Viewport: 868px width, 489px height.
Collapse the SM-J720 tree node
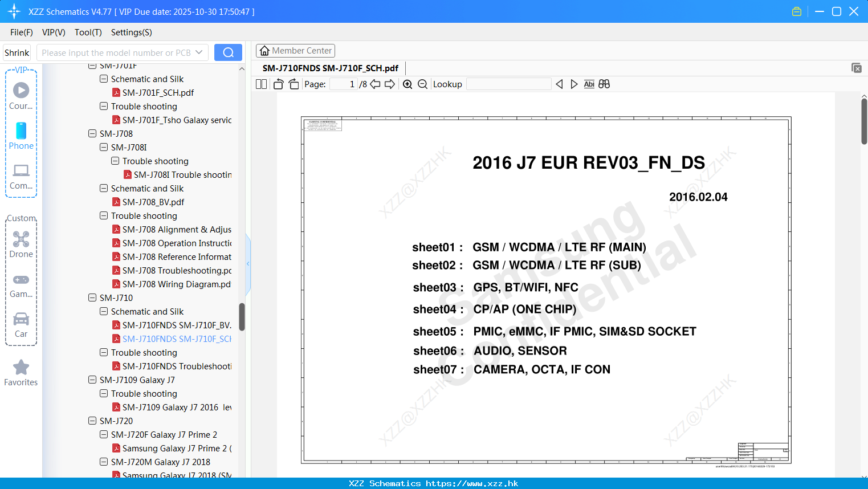[92, 421]
